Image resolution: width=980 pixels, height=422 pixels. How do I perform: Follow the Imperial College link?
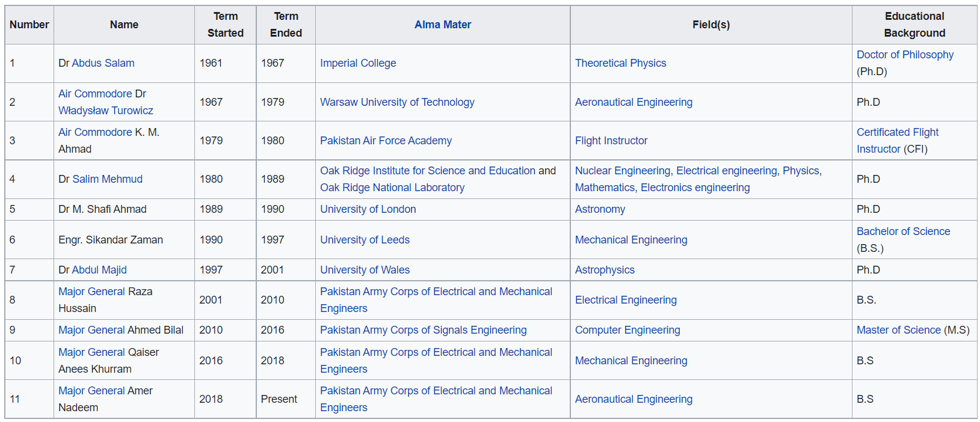click(x=358, y=63)
